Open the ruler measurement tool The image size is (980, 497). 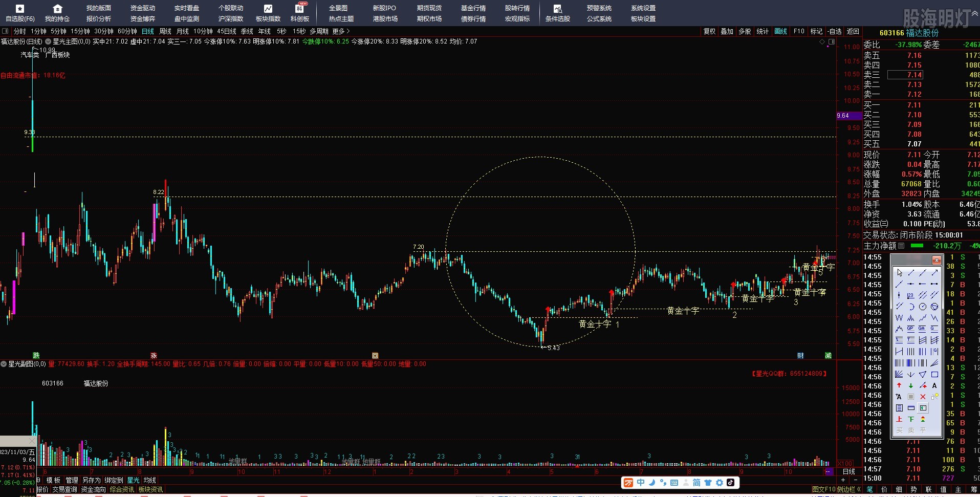click(911, 407)
